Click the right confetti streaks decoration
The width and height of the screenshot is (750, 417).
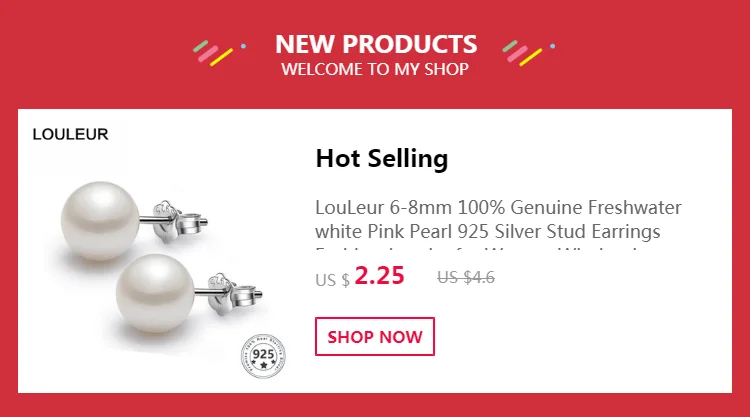pos(522,53)
